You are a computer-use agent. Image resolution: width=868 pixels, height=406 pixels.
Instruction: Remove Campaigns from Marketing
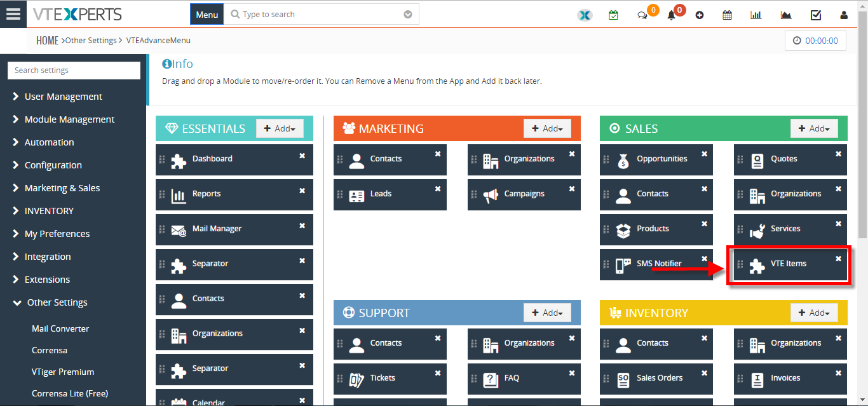click(x=572, y=189)
